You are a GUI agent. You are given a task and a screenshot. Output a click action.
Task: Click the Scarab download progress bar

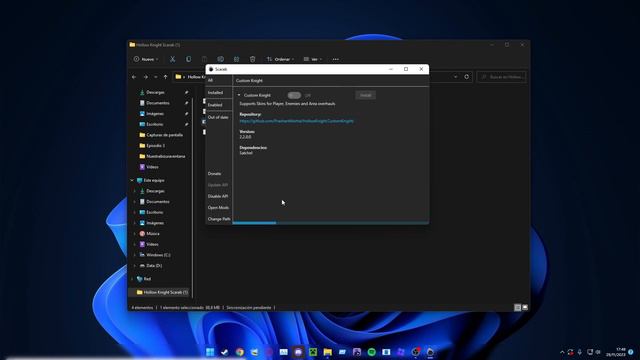[331, 223]
